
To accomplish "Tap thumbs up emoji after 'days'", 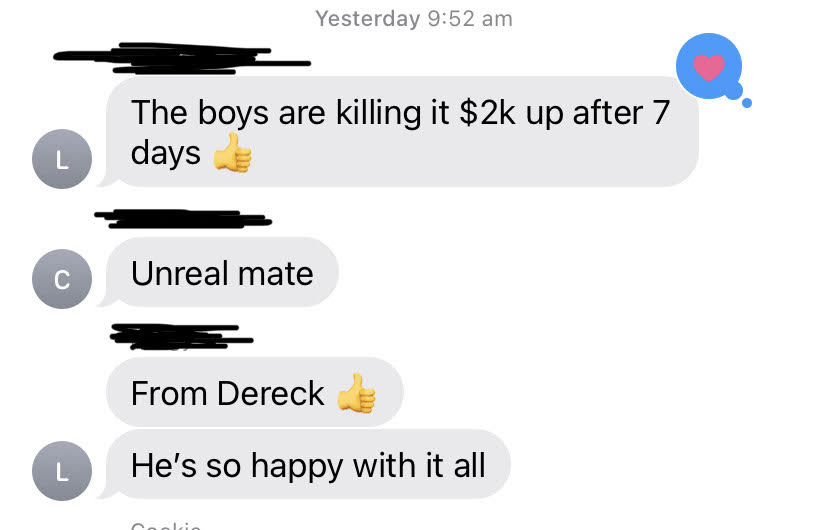I will [x=232, y=153].
